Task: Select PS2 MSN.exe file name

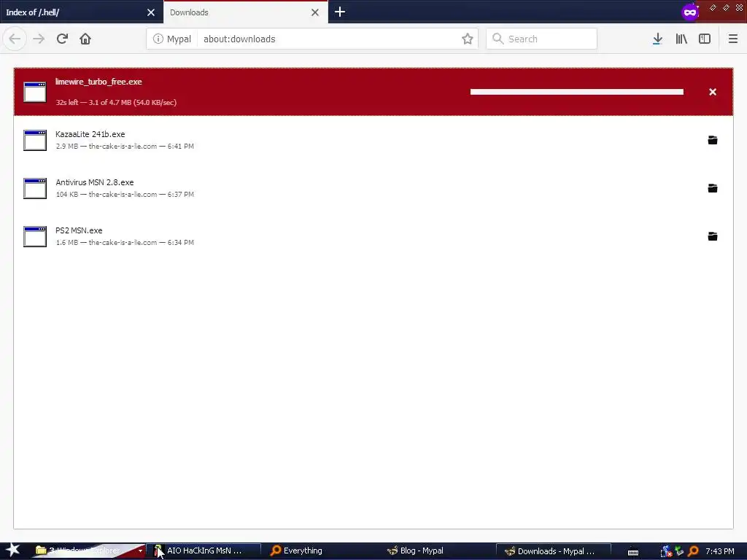Action: [x=79, y=230]
